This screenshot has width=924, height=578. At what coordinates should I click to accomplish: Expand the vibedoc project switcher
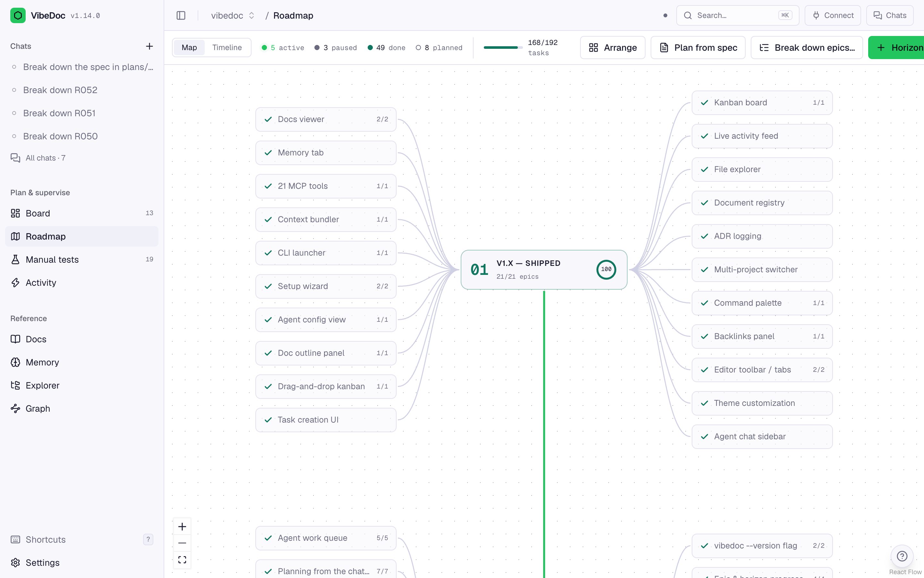(x=233, y=16)
